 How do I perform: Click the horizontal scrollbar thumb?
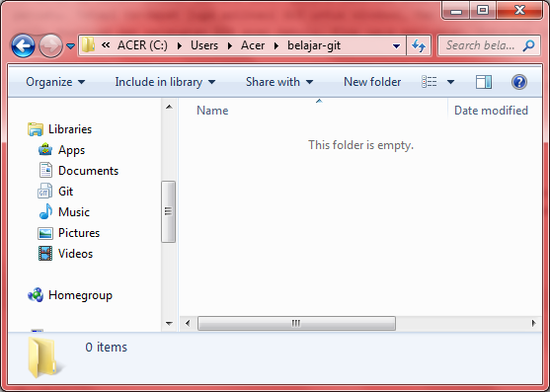point(296,323)
